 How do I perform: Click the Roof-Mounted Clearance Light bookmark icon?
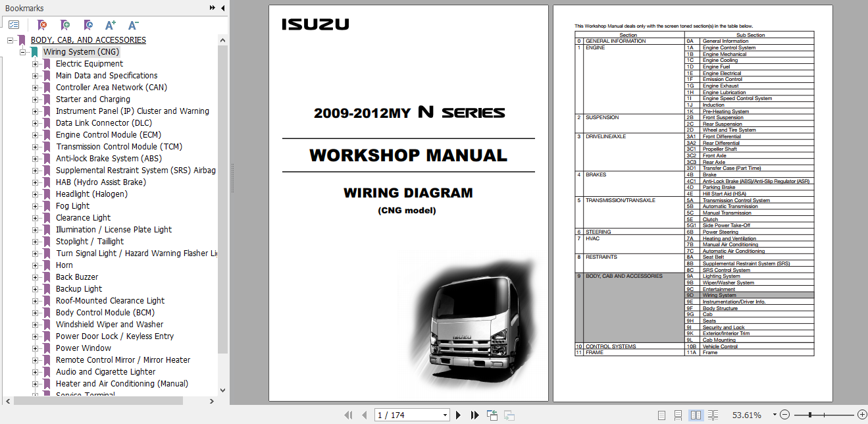coord(47,301)
